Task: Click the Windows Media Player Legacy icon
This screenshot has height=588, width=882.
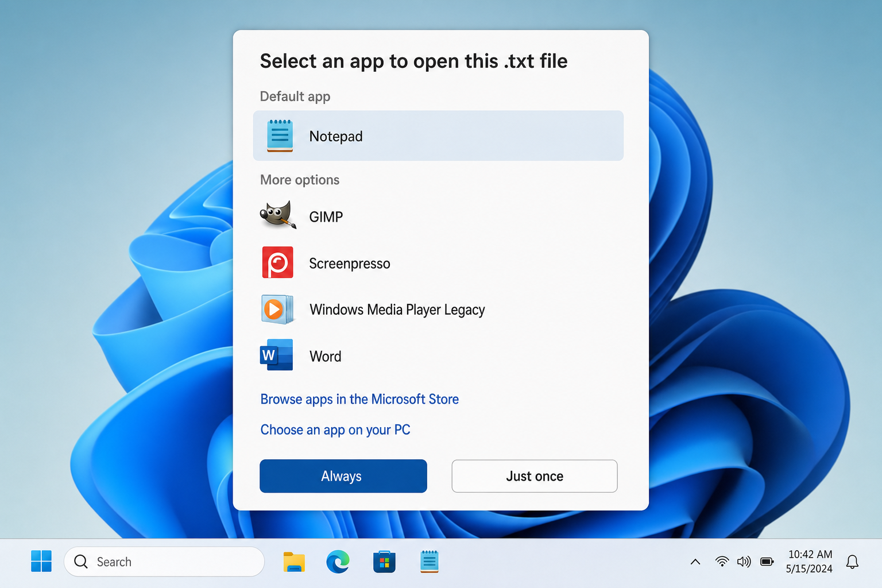Action: click(x=278, y=309)
